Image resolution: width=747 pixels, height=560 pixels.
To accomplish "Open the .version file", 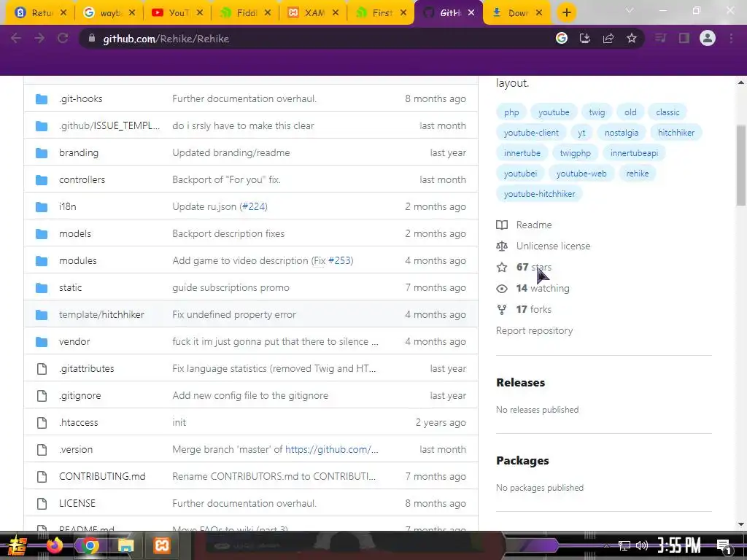I will pyautogui.click(x=76, y=449).
